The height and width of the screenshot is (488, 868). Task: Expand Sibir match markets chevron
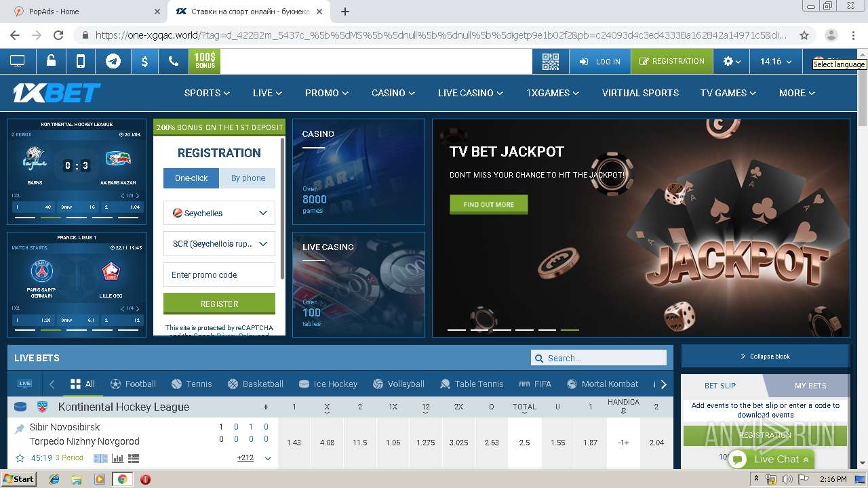tap(268, 458)
